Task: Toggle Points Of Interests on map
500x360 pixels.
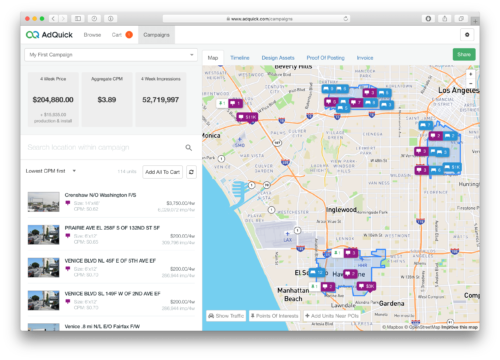Action: click(x=274, y=316)
